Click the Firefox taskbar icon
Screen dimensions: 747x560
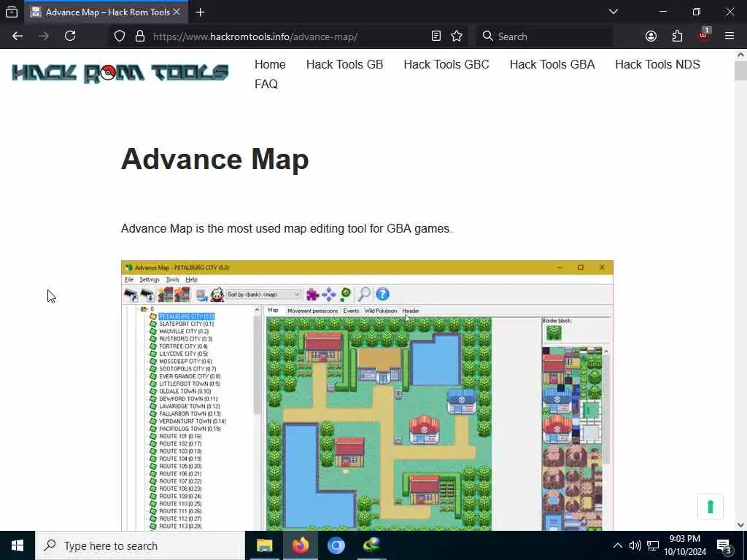coord(300,545)
